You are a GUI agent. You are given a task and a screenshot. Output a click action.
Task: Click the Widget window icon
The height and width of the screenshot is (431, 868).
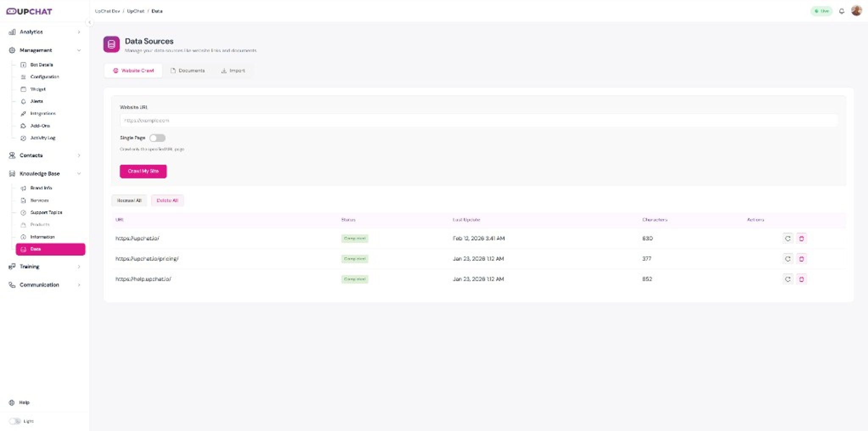click(23, 89)
